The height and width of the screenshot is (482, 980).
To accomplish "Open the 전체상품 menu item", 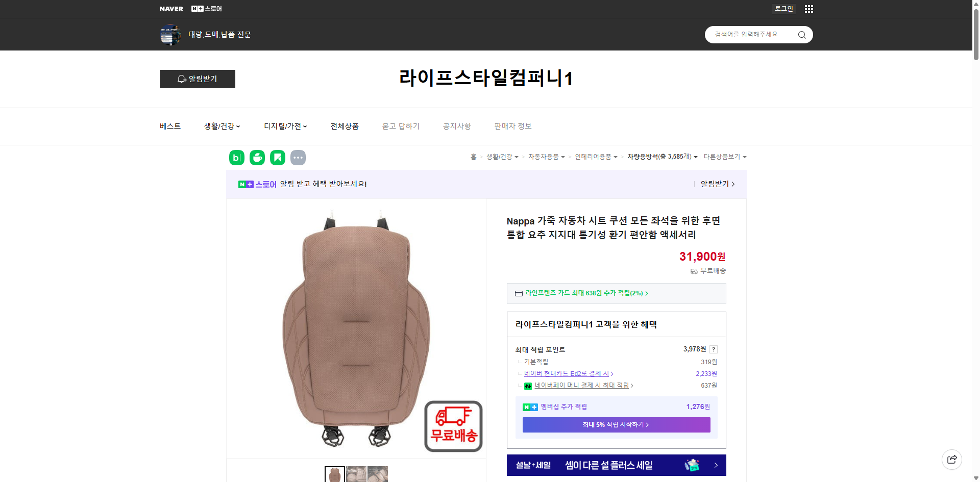I will [345, 126].
